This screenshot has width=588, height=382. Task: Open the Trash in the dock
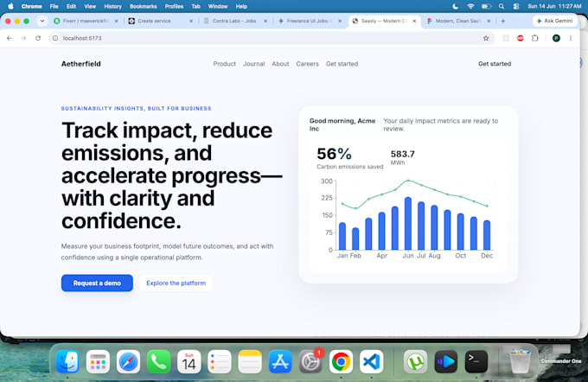coord(521,362)
